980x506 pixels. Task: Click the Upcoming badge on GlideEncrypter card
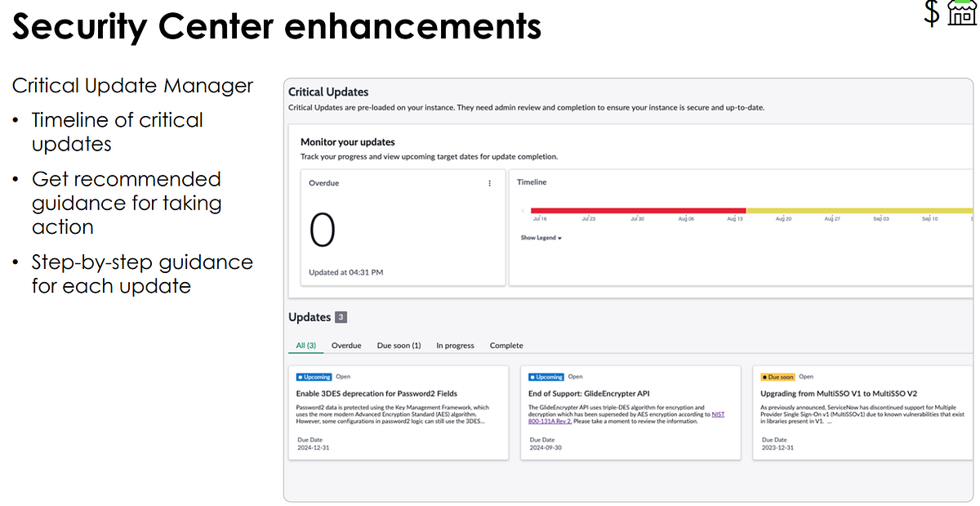(x=546, y=376)
